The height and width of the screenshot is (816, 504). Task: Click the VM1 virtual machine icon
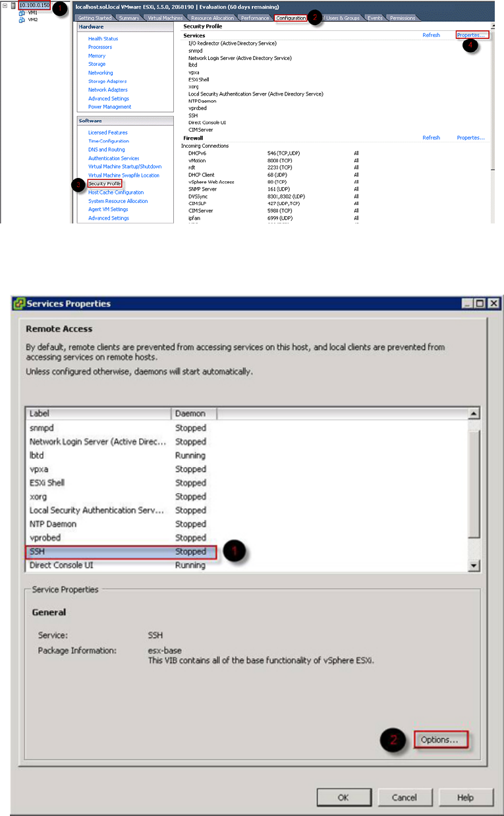pyautogui.click(x=22, y=13)
